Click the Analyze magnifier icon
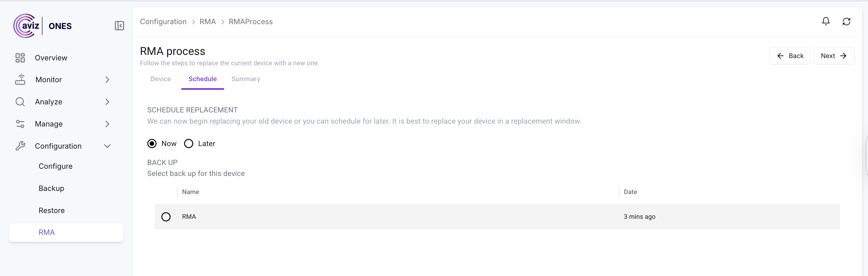The width and height of the screenshot is (868, 276). 20,101
